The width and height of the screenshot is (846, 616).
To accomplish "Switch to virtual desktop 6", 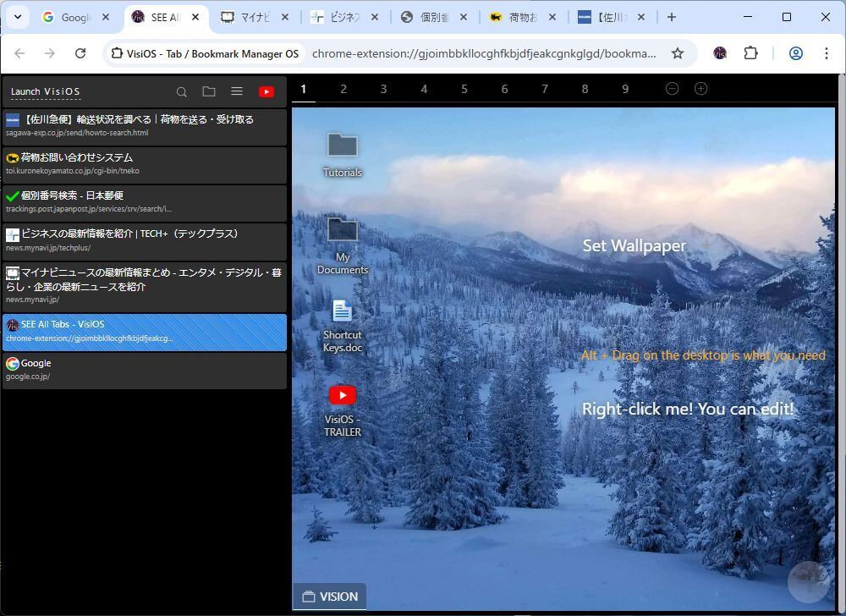I will click(x=504, y=89).
